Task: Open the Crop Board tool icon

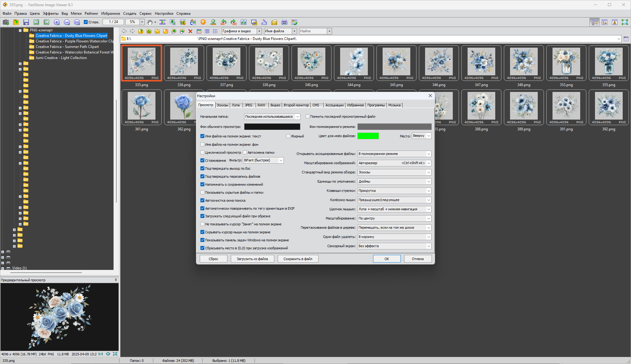Action: [183, 22]
